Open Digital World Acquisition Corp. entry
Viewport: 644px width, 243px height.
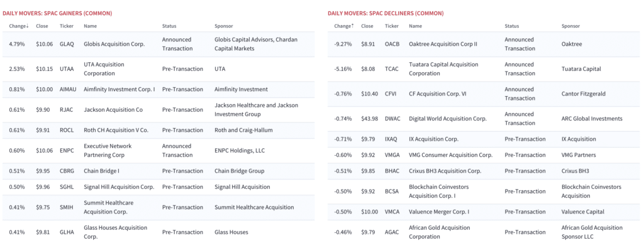click(448, 119)
